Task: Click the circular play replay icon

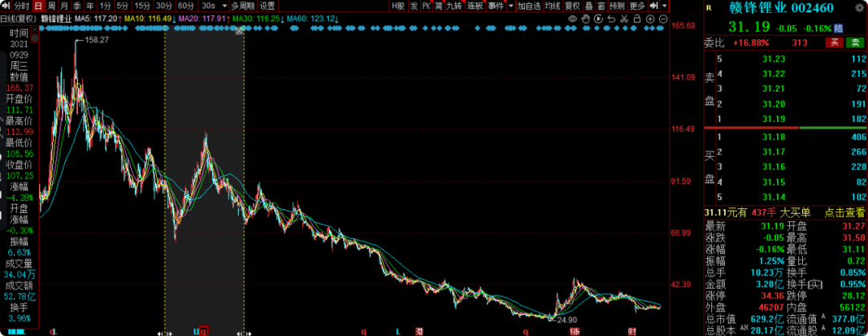Action: pyautogui.click(x=599, y=18)
